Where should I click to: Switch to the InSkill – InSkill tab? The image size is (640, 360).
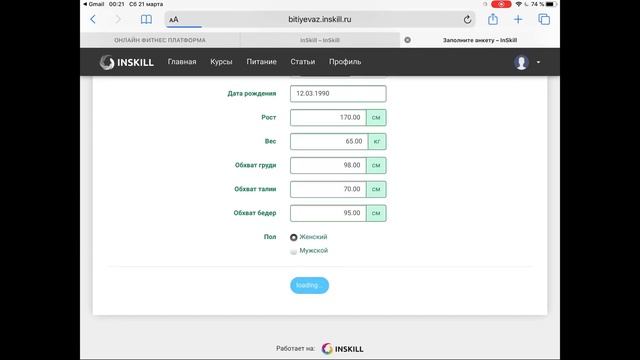click(320, 40)
